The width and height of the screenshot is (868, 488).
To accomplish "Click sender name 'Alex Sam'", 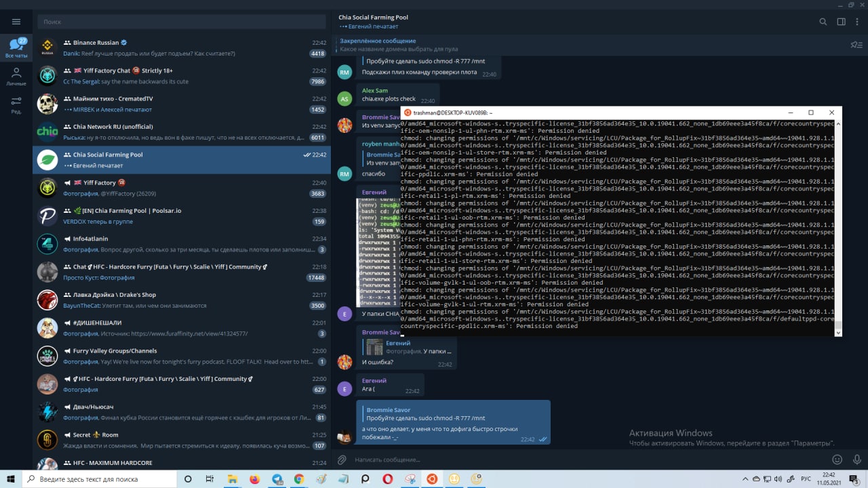I will 375,90.
